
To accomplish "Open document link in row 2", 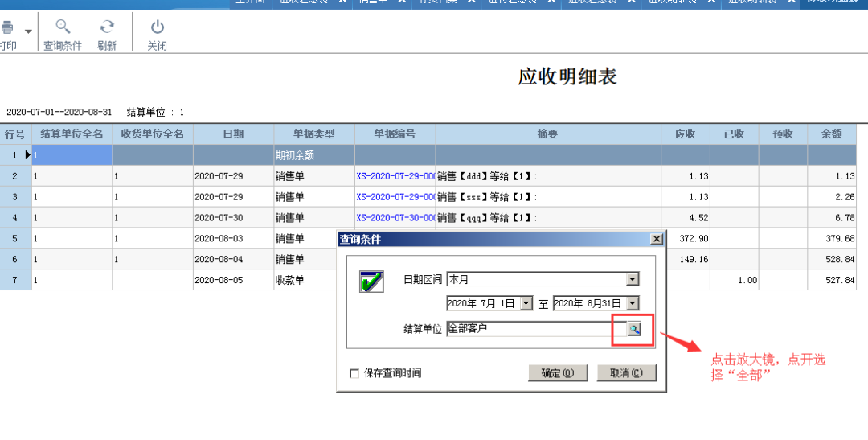I will (x=395, y=176).
